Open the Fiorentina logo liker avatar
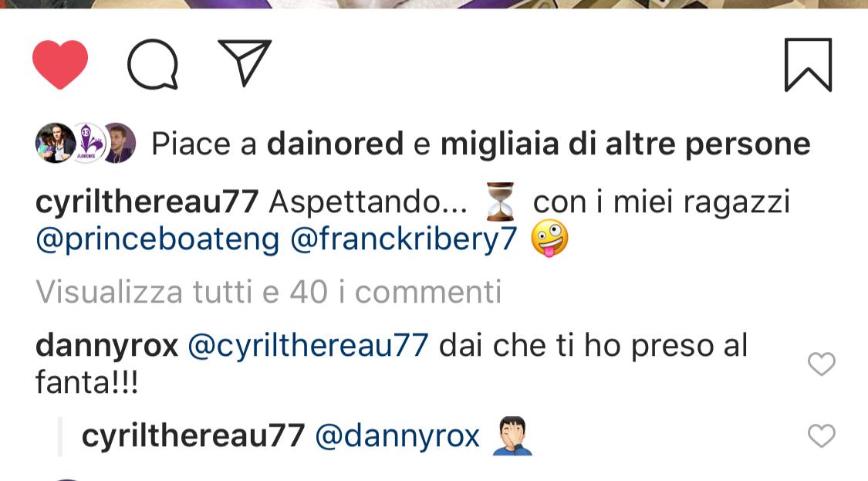The width and height of the screenshot is (868, 481). click(x=89, y=143)
